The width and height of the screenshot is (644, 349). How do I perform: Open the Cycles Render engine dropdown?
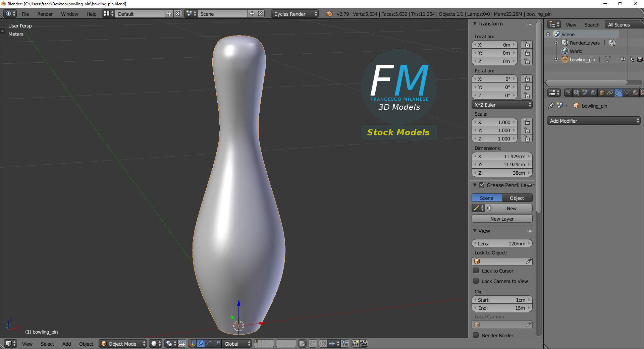[294, 14]
